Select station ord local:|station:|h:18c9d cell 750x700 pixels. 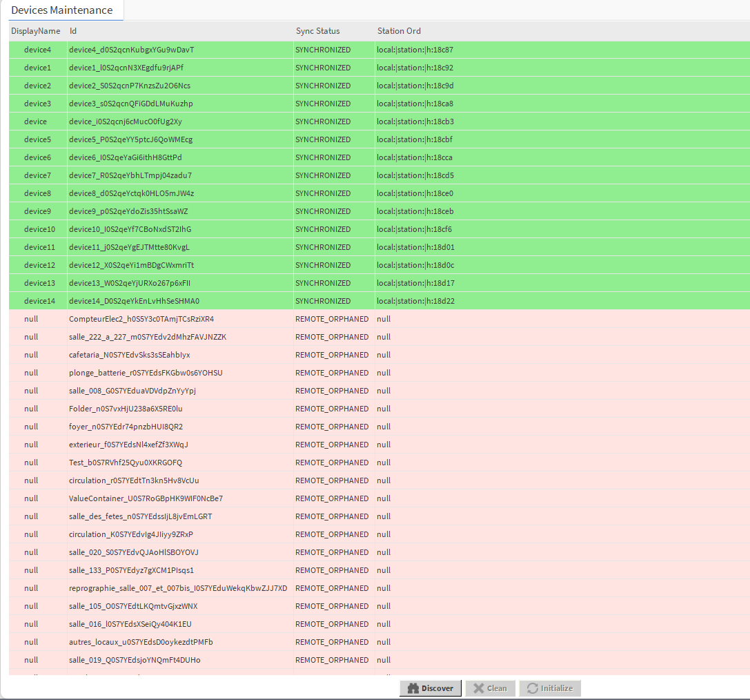(x=415, y=86)
